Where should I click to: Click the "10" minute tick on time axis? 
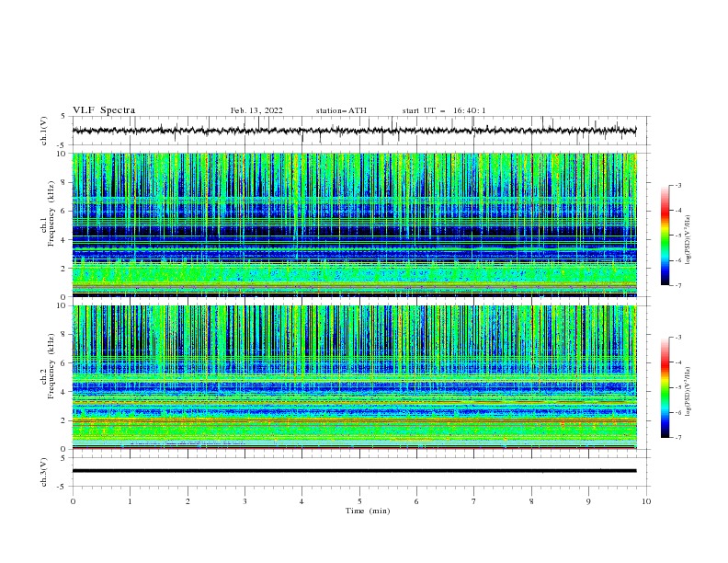point(646,501)
